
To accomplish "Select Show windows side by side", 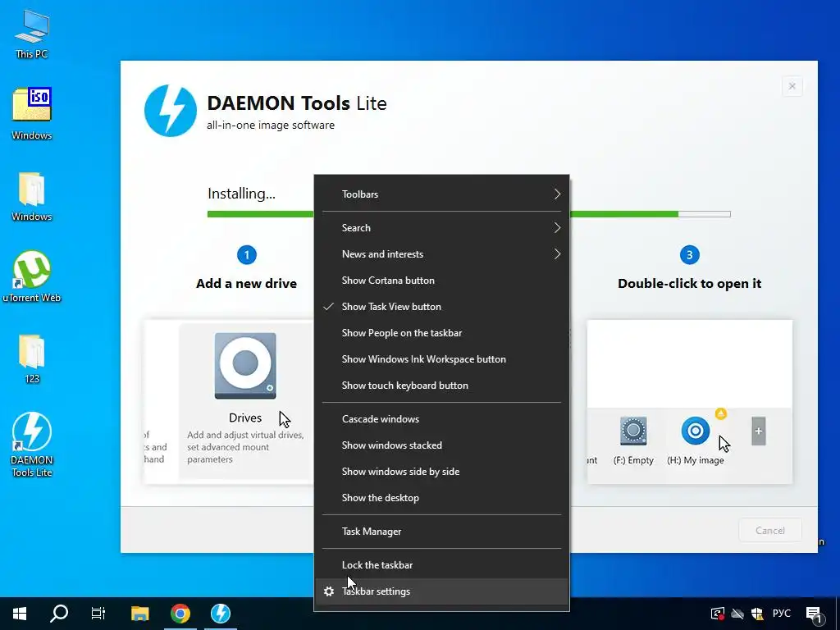I will 441,472.
